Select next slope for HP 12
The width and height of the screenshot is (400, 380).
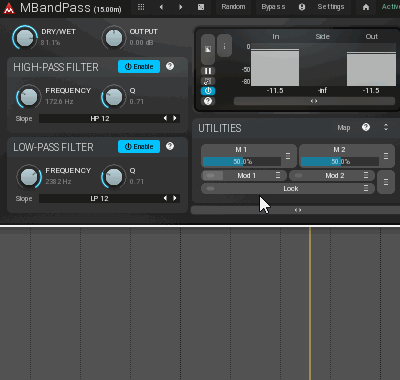[175, 119]
